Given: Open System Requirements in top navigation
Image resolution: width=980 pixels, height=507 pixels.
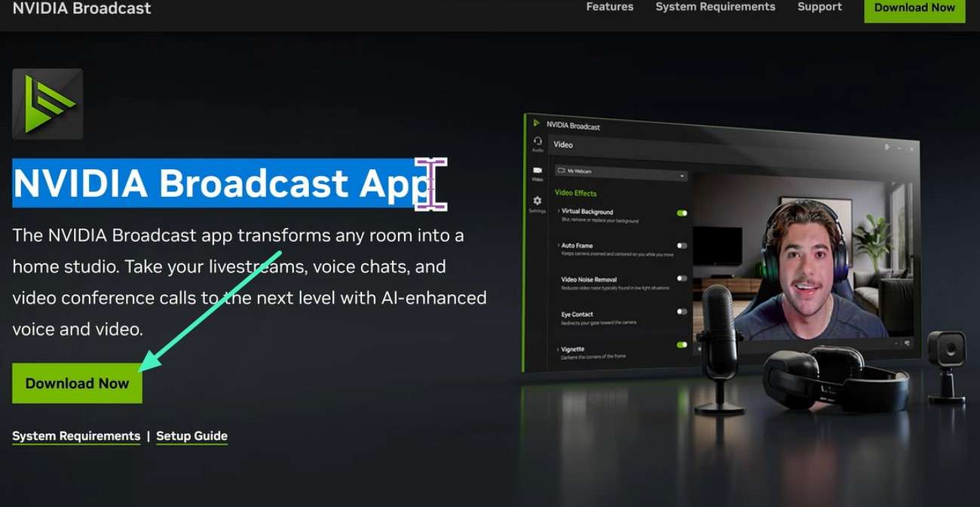Looking at the screenshot, I should click(715, 7).
